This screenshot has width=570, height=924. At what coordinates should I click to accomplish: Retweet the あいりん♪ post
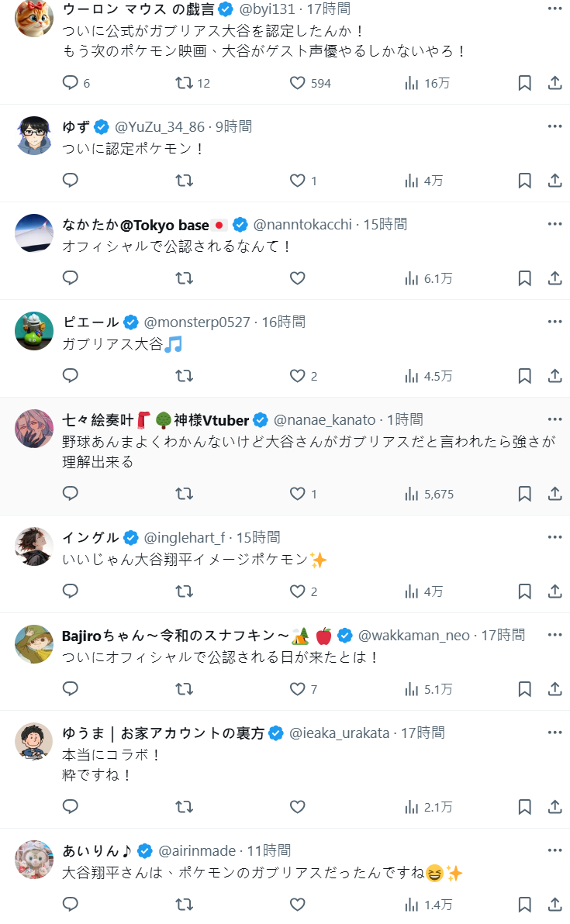point(185,905)
